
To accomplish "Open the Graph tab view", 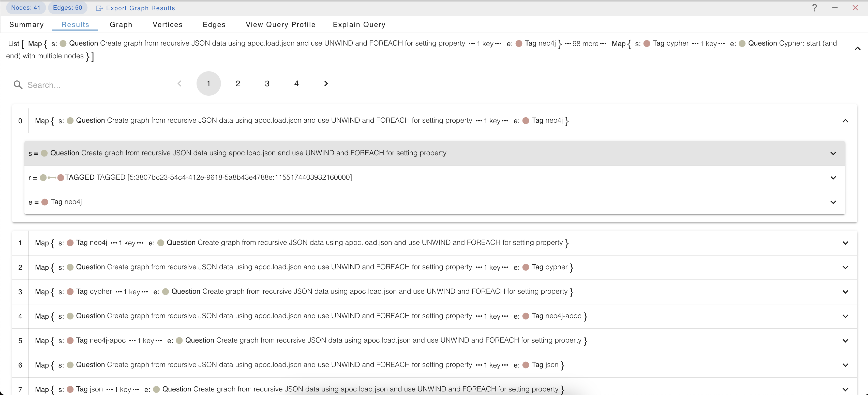I will pos(121,24).
